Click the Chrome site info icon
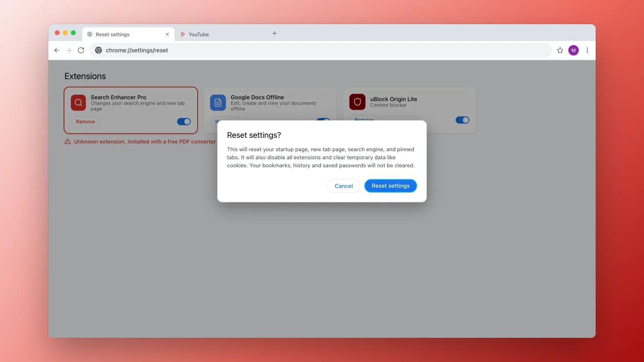The width and height of the screenshot is (644, 362). click(x=99, y=50)
